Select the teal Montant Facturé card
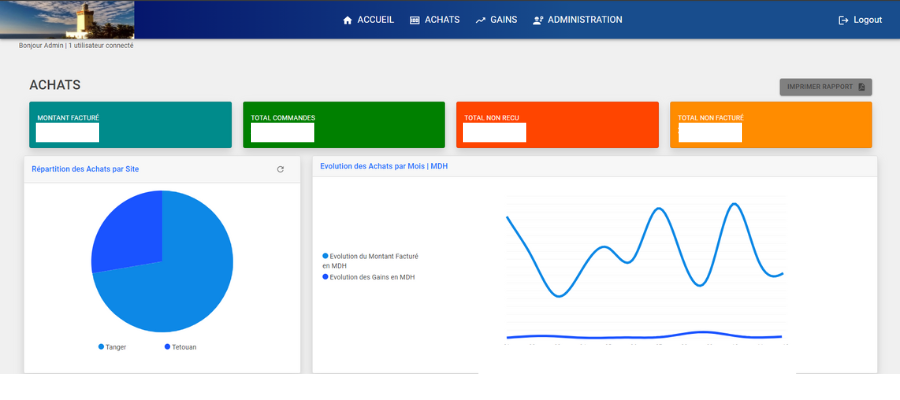900x400 pixels. [x=130, y=125]
